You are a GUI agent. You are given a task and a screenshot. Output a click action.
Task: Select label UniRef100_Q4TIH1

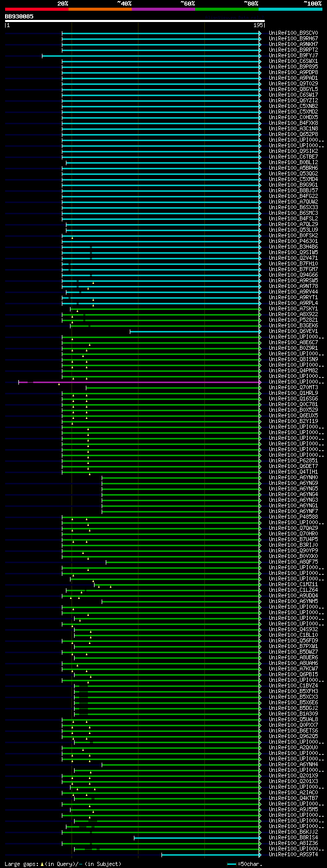tap(293, 472)
